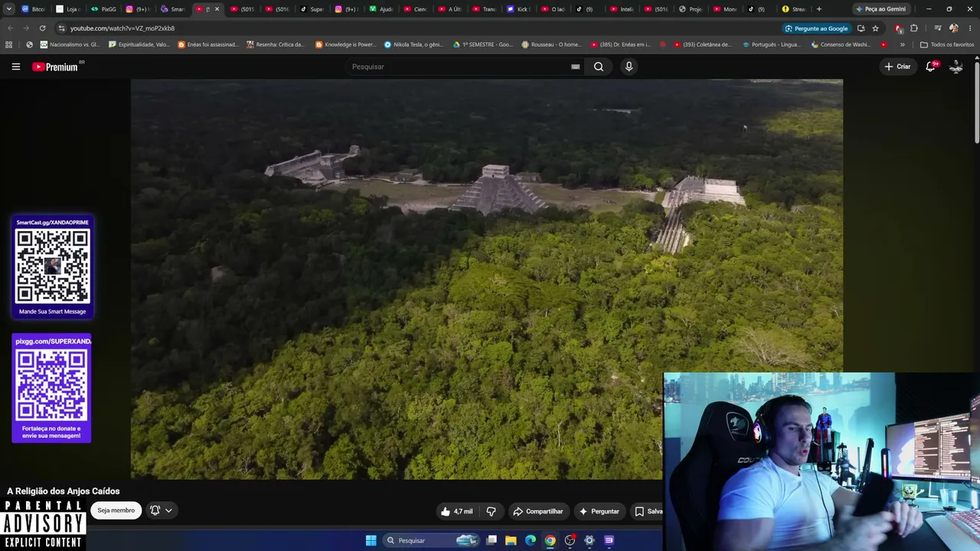Open Microsoft Edge from the taskbar
Screen dimensions: 980x551
[x=531, y=540]
